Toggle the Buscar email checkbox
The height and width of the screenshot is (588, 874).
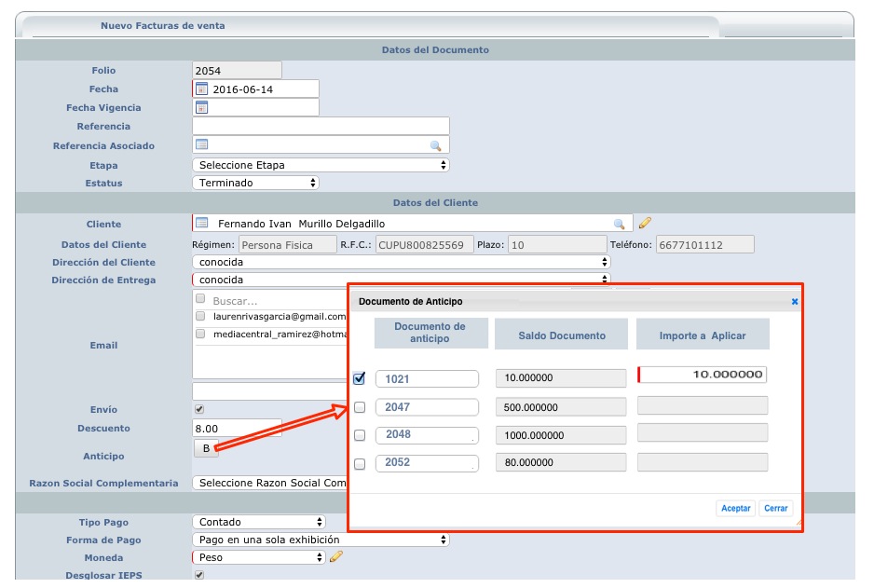pos(200,299)
